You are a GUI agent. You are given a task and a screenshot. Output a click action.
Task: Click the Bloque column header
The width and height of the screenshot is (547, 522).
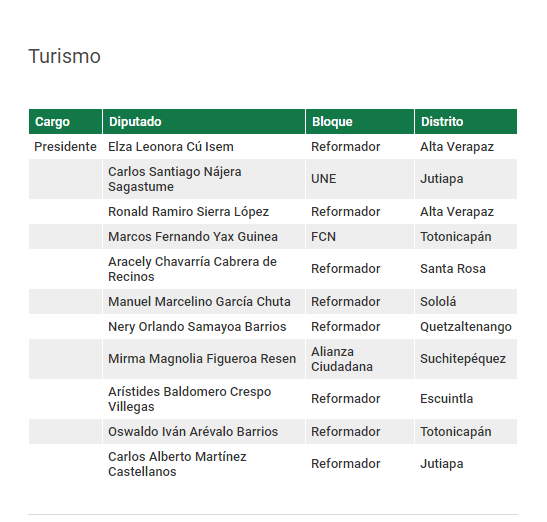360,121
